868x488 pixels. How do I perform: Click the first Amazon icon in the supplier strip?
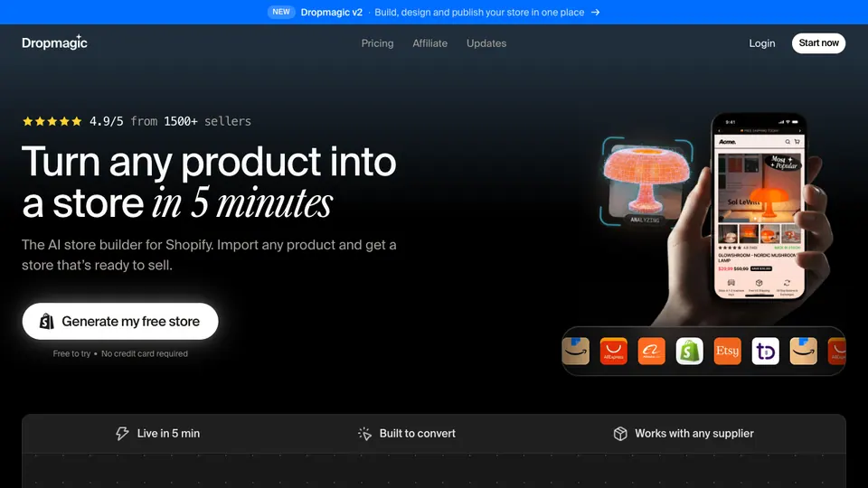pyautogui.click(x=576, y=351)
